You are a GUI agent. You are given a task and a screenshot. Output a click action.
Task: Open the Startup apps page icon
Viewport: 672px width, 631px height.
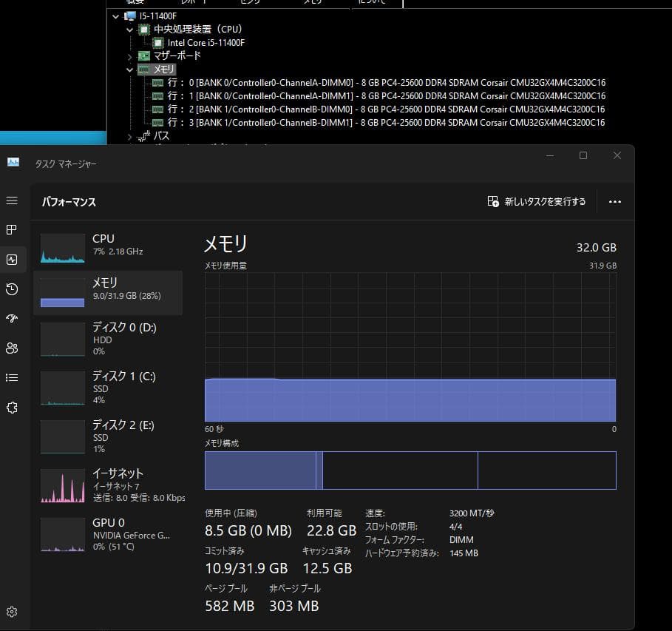(12, 318)
